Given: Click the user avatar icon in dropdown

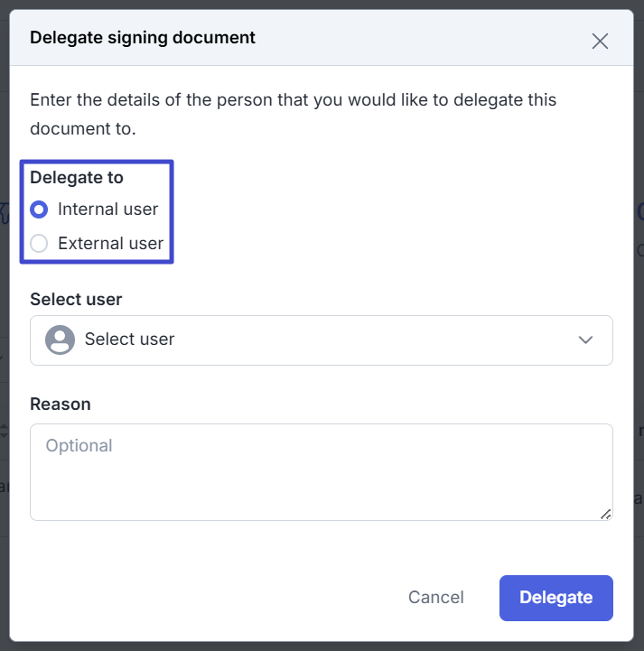Looking at the screenshot, I should click(60, 340).
